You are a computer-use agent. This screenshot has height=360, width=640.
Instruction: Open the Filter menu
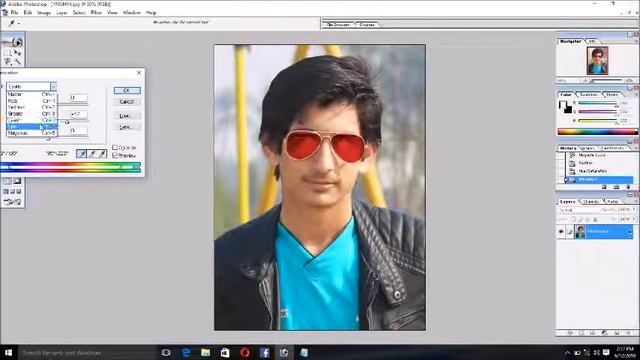point(96,13)
